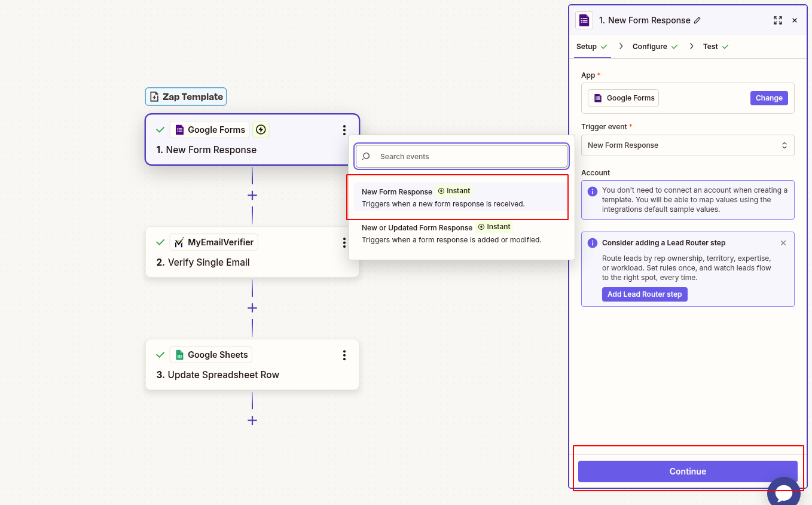Open the three-dot menu on Verify Single Email
Image resolution: width=812 pixels, height=505 pixels.
(344, 243)
